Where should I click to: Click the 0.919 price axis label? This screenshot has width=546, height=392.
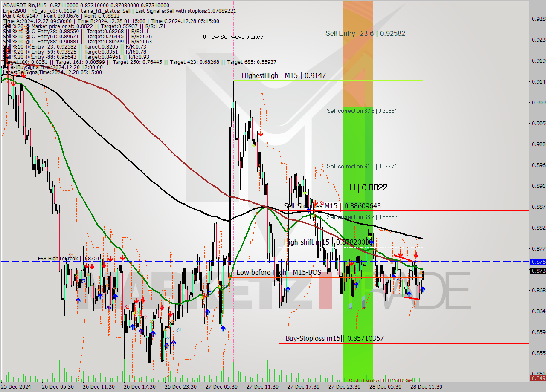pyautogui.click(x=538, y=61)
